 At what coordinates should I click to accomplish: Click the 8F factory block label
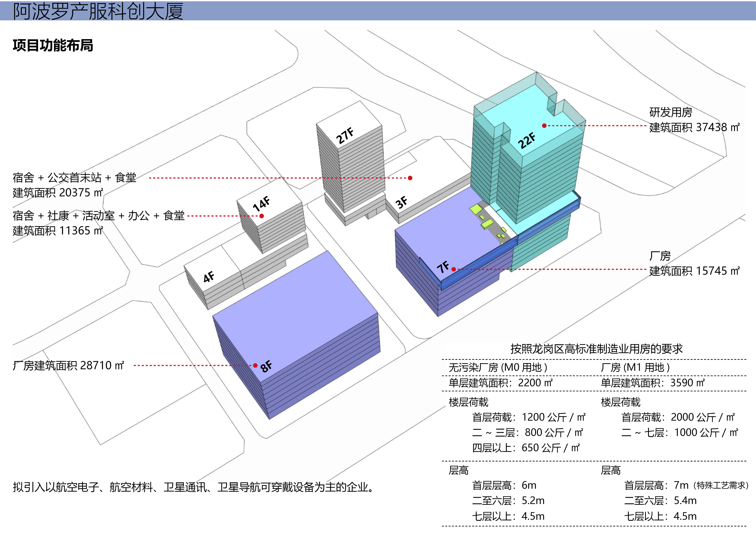point(266,366)
